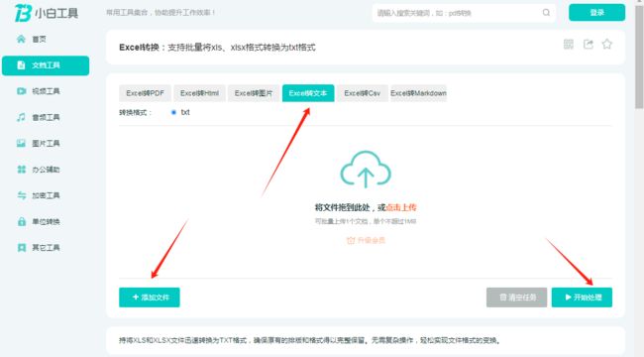Switch to the Excel转Csv tab
Screen dimensions: 644x357
tap(363, 93)
